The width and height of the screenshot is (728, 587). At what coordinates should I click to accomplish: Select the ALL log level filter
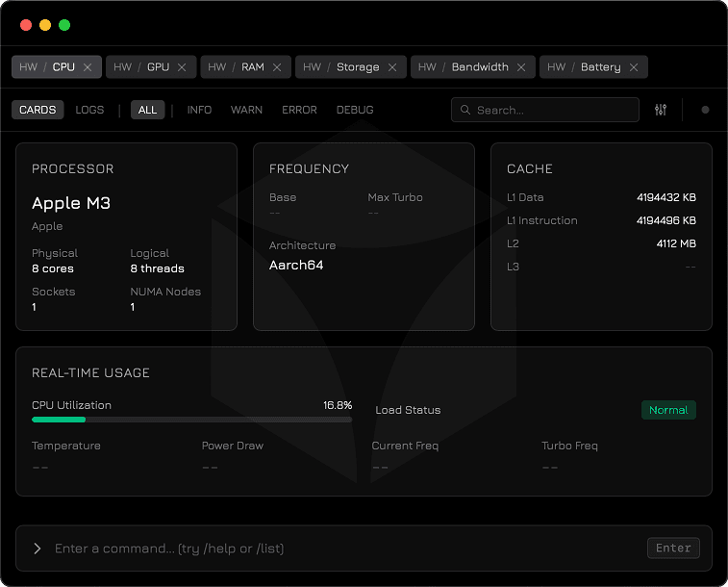click(x=148, y=110)
